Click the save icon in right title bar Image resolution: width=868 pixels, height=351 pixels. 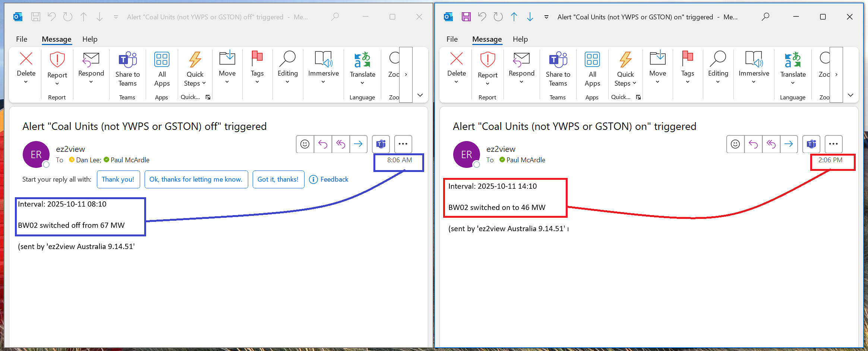tap(466, 17)
